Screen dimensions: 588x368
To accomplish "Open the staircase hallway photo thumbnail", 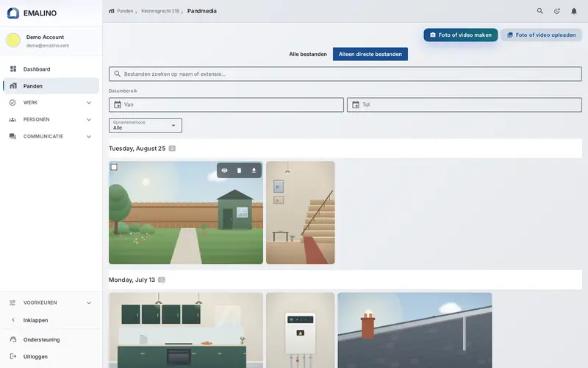I will 301,213.
